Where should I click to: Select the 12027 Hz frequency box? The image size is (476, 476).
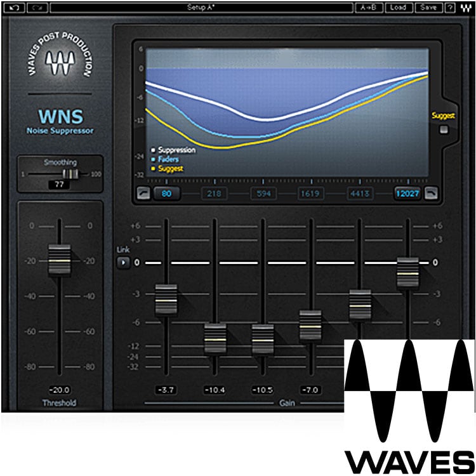(x=407, y=194)
